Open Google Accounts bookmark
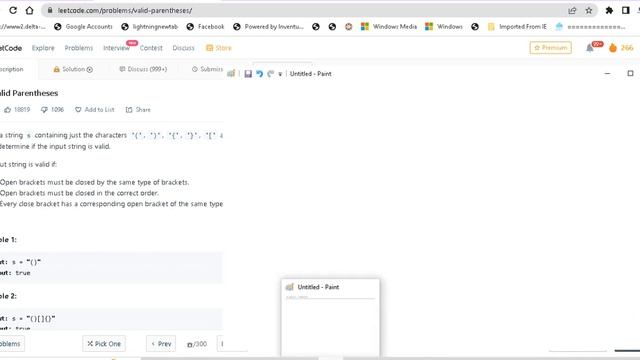 click(x=83, y=27)
